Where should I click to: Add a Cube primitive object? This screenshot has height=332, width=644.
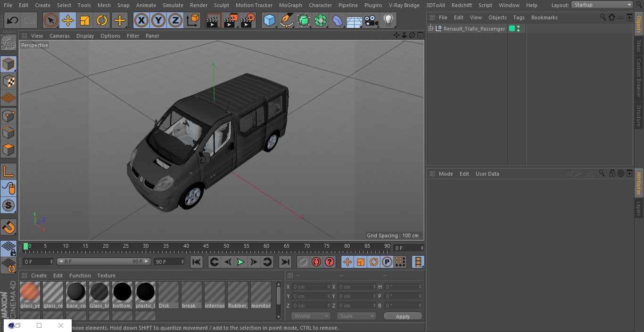click(x=269, y=20)
